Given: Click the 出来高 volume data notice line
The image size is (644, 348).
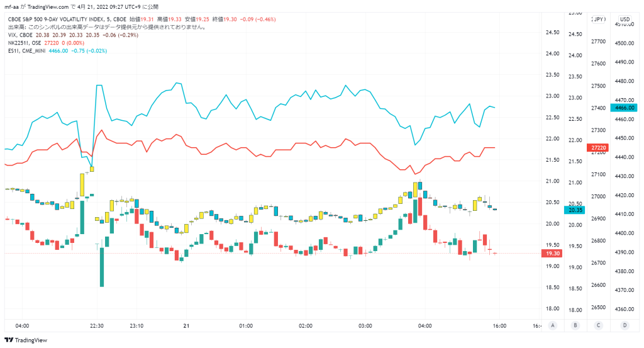Looking at the screenshot, I should pyautogui.click(x=107, y=27).
